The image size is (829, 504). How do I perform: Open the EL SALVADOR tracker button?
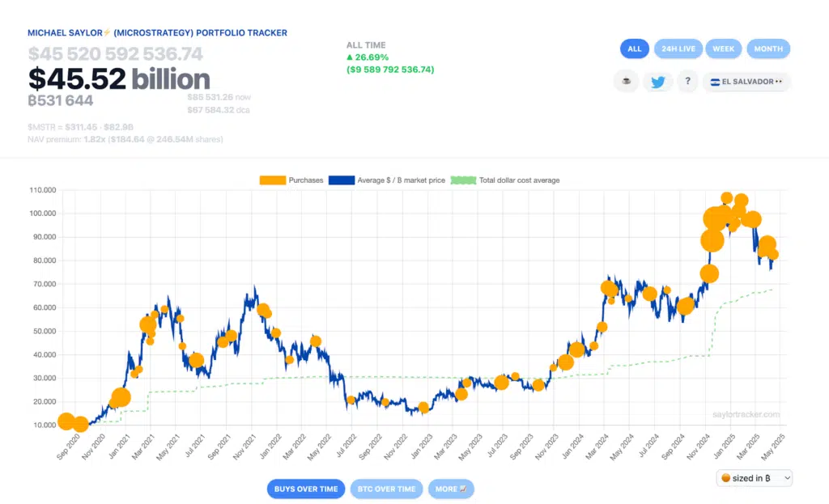pyautogui.click(x=746, y=82)
